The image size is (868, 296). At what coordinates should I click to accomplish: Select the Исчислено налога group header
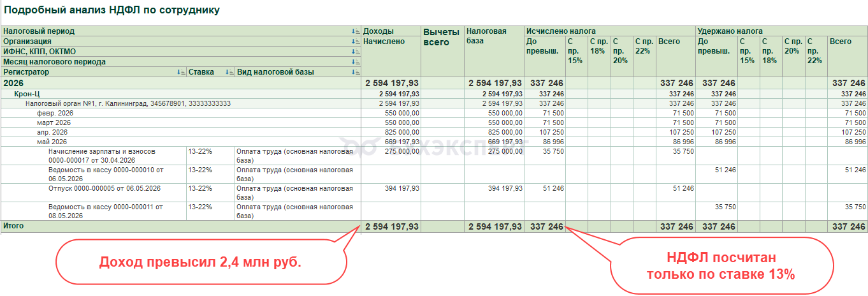pos(561,31)
